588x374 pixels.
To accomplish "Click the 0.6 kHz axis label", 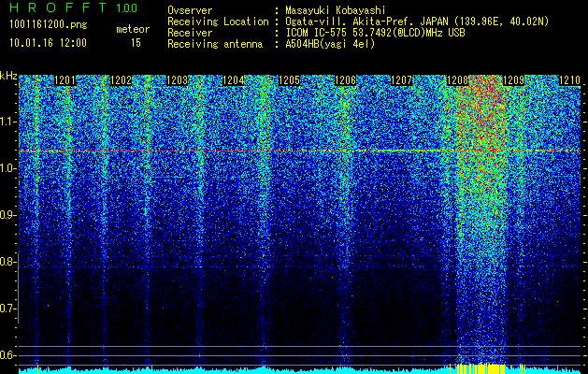I will click(7, 355).
